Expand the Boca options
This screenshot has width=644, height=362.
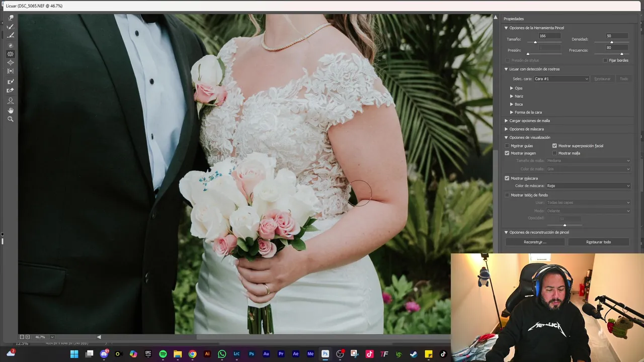[x=512, y=104]
